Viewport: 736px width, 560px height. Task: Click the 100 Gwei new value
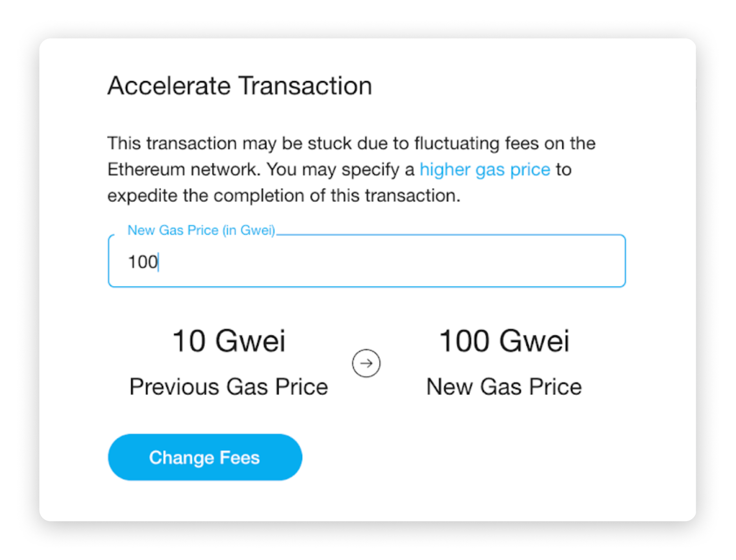(504, 341)
